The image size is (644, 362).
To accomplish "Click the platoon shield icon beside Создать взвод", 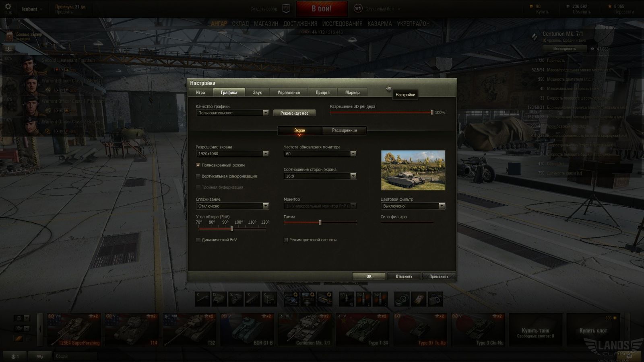I will click(286, 8).
